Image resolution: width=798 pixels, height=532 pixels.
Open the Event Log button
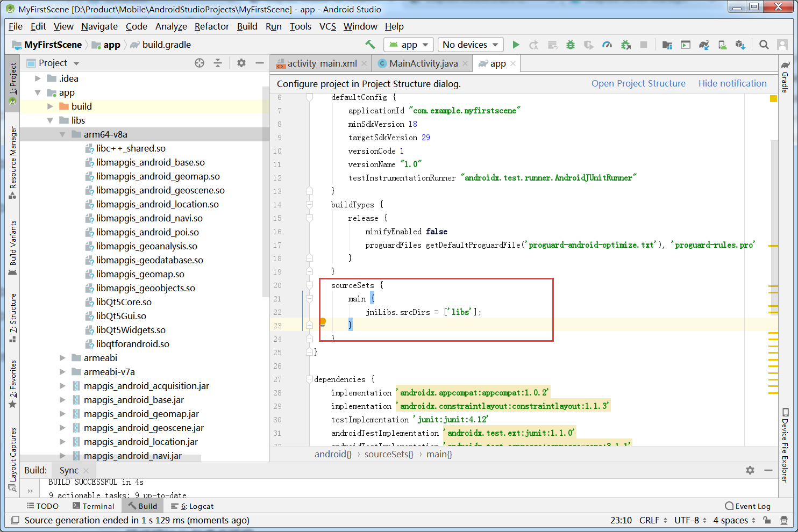(x=747, y=506)
